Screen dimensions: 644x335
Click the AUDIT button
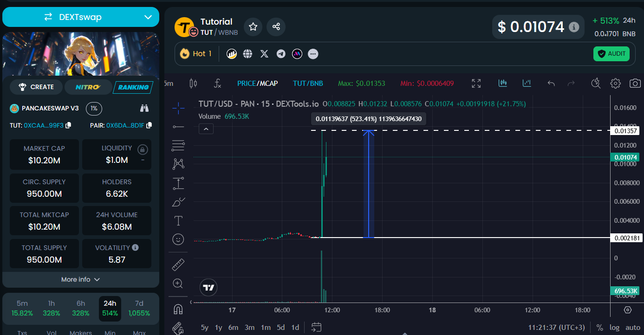(x=611, y=54)
